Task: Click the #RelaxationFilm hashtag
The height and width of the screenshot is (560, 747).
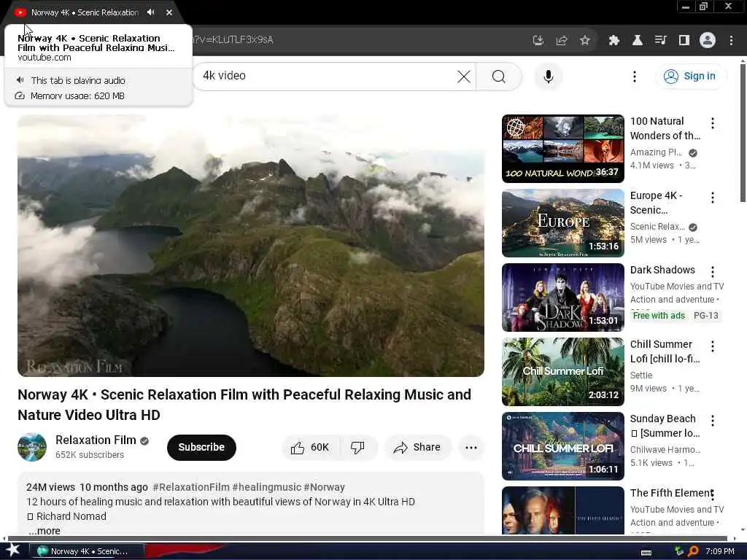Action: tap(191, 487)
